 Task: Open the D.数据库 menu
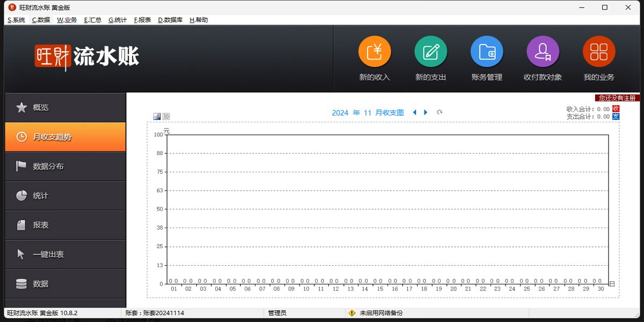[x=170, y=20]
